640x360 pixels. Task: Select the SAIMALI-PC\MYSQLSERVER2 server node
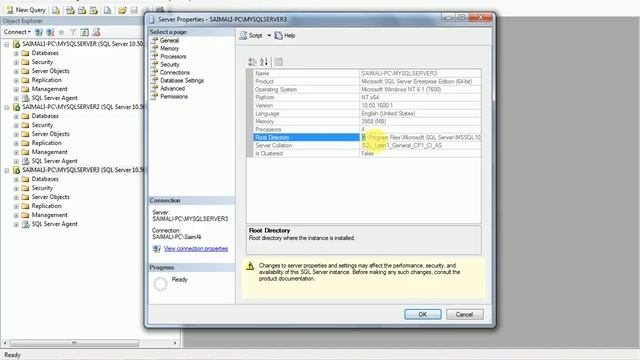pyautogui.click(x=83, y=107)
